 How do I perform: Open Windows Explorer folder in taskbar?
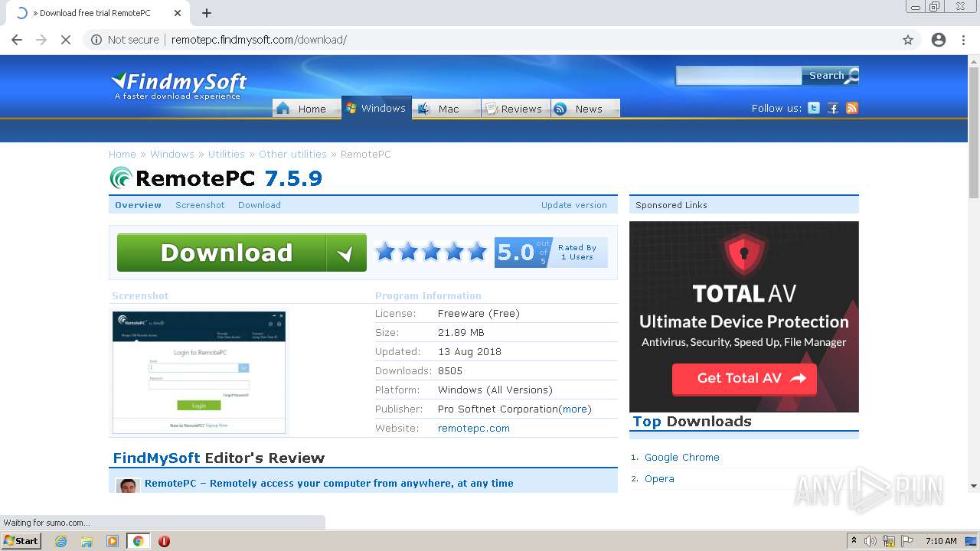point(87,541)
